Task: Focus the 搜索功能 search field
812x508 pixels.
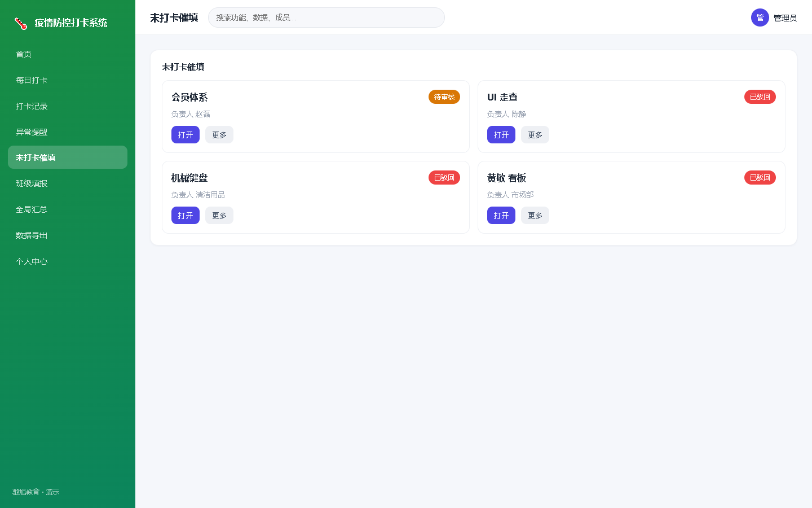Action: pos(326,17)
